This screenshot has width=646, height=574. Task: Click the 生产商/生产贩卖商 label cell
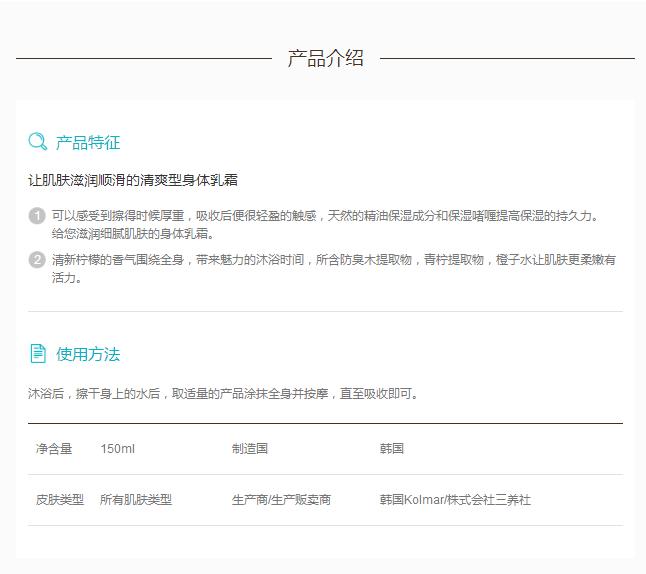coord(281,499)
